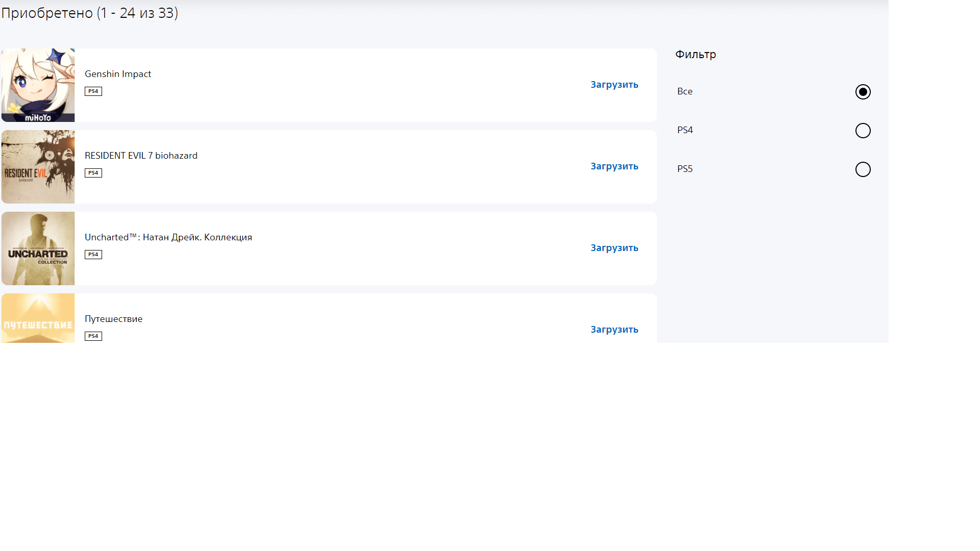
Task: Click the PS5 filter label
Action: [x=685, y=169]
